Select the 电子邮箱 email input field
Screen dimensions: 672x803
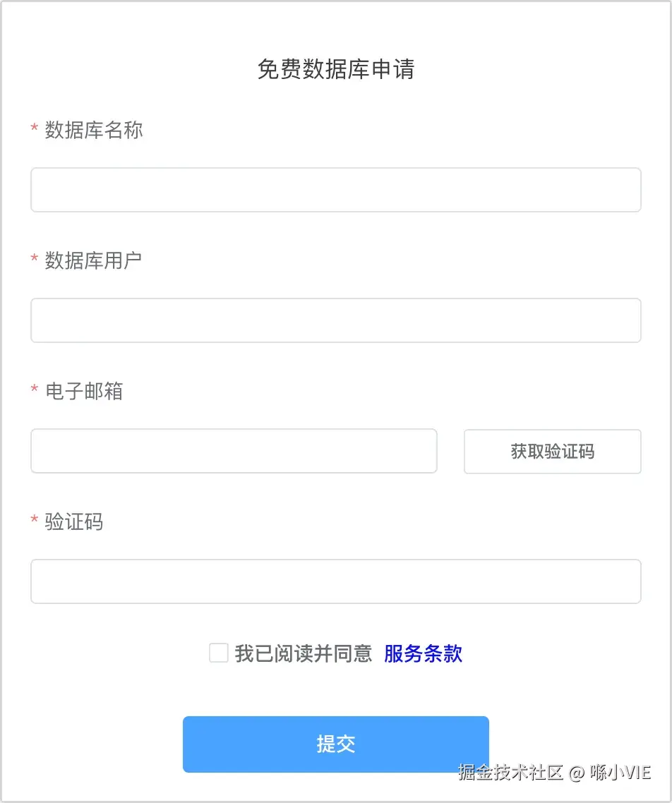tap(234, 451)
